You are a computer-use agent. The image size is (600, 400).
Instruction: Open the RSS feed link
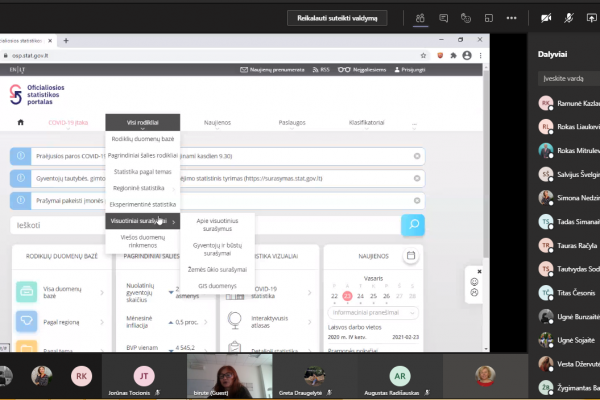pos(321,70)
